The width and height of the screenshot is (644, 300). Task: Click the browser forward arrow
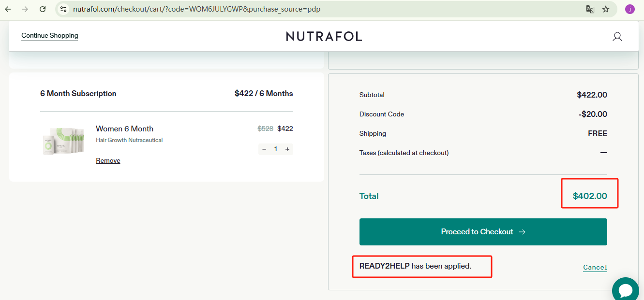click(x=25, y=9)
